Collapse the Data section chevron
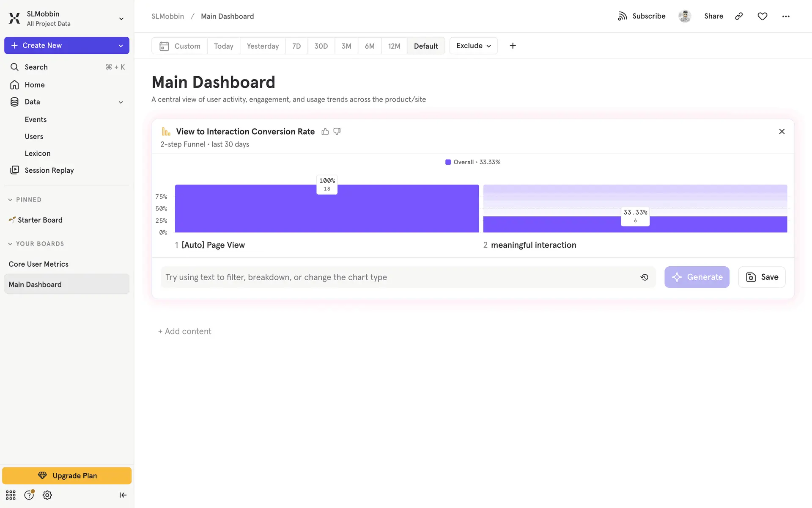 [121, 102]
